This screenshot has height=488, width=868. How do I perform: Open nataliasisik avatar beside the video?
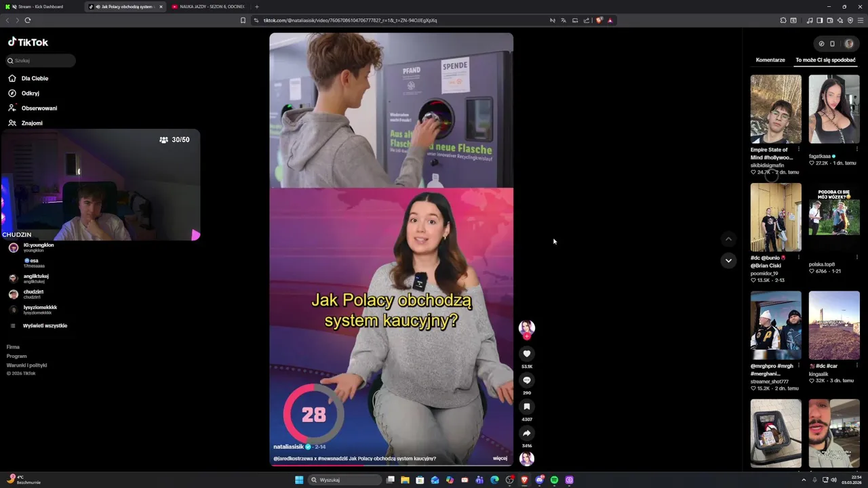pos(527,328)
